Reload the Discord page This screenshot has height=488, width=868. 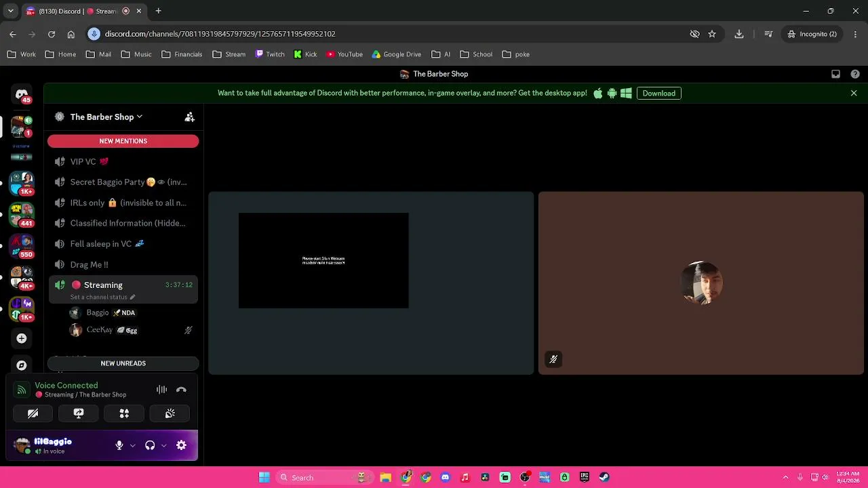(52, 34)
